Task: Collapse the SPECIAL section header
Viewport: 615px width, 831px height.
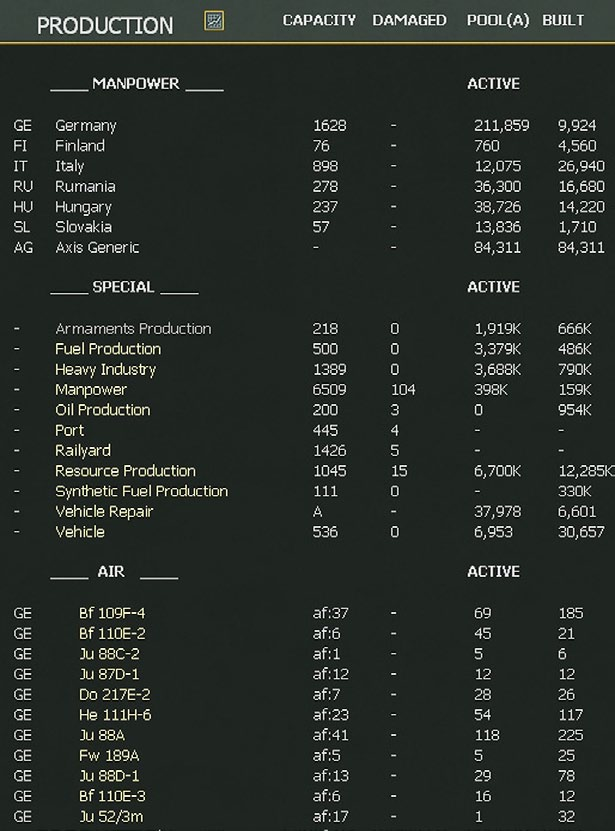Action: [x=123, y=288]
